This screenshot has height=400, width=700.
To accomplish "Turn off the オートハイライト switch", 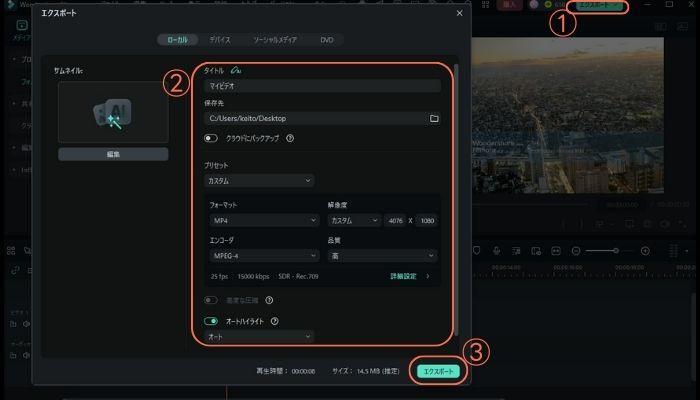I will pyautogui.click(x=211, y=321).
